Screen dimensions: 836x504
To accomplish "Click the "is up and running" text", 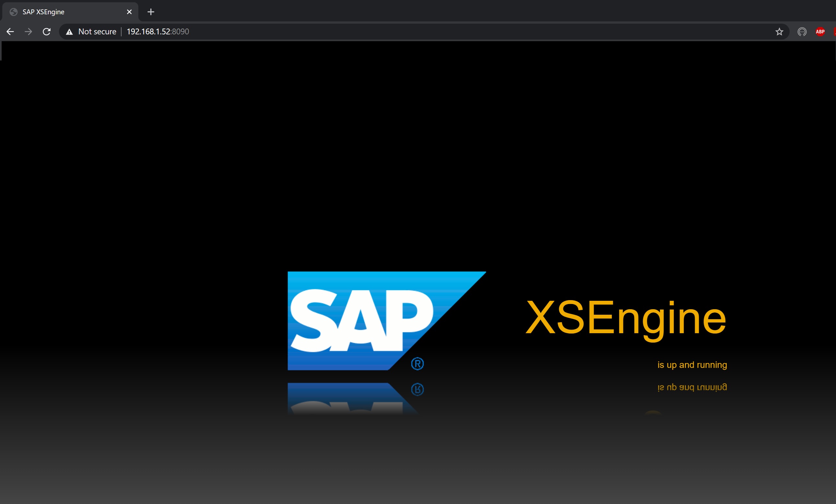I will click(692, 365).
